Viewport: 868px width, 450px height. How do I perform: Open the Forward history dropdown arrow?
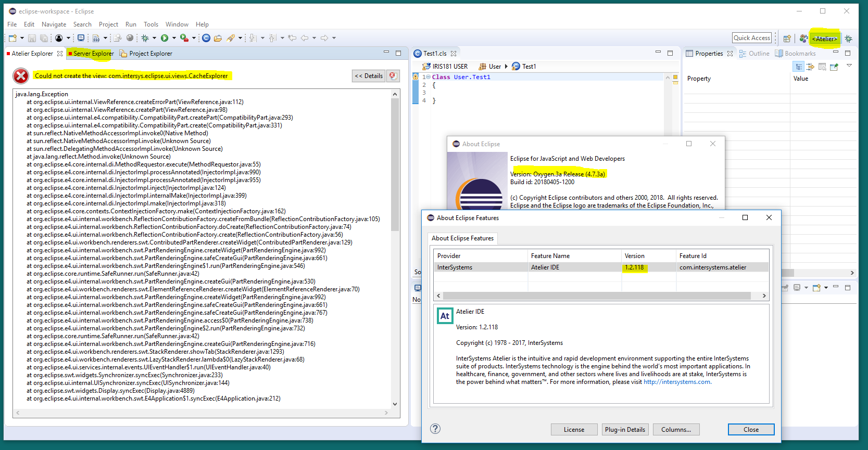click(x=334, y=38)
